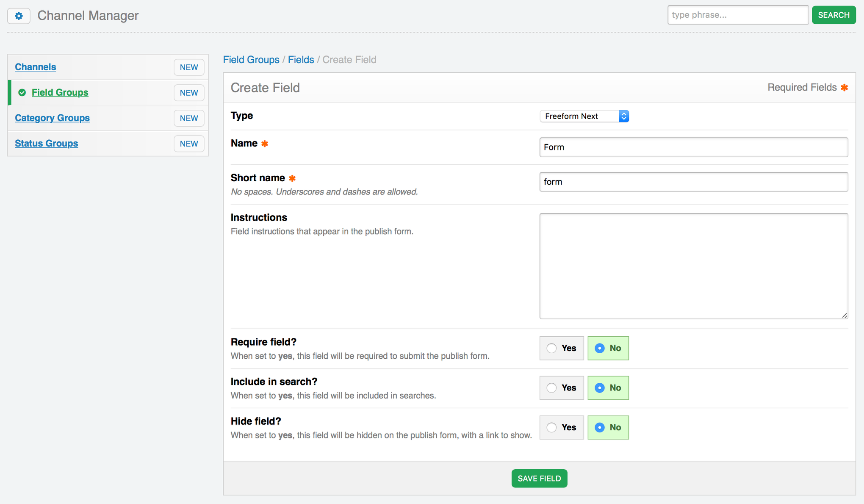Image resolution: width=864 pixels, height=504 pixels.
Task: Go to Field Groups in sidebar
Action: 60,92
